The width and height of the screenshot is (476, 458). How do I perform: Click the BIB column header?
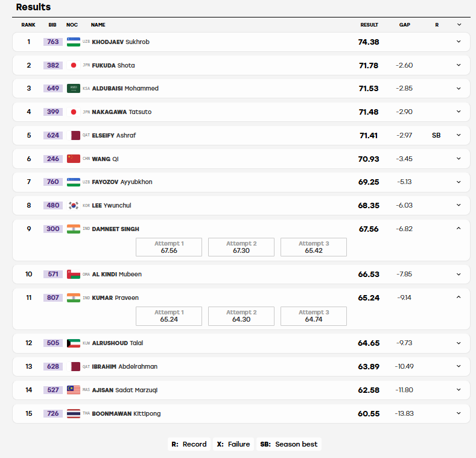click(52, 25)
